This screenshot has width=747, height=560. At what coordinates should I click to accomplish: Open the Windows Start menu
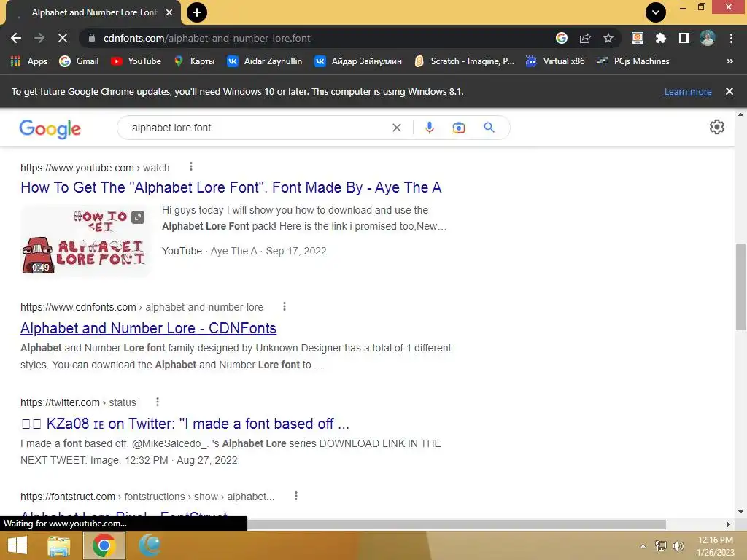coord(18,545)
